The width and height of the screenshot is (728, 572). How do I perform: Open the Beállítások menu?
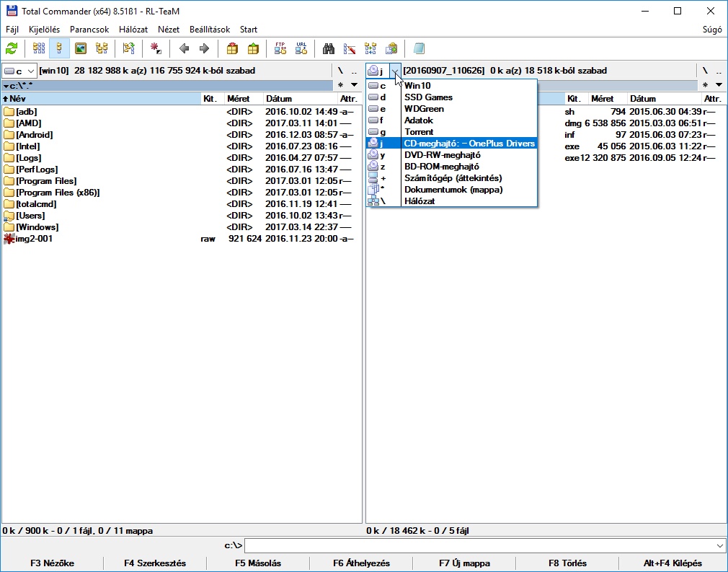tap(210, 30)
